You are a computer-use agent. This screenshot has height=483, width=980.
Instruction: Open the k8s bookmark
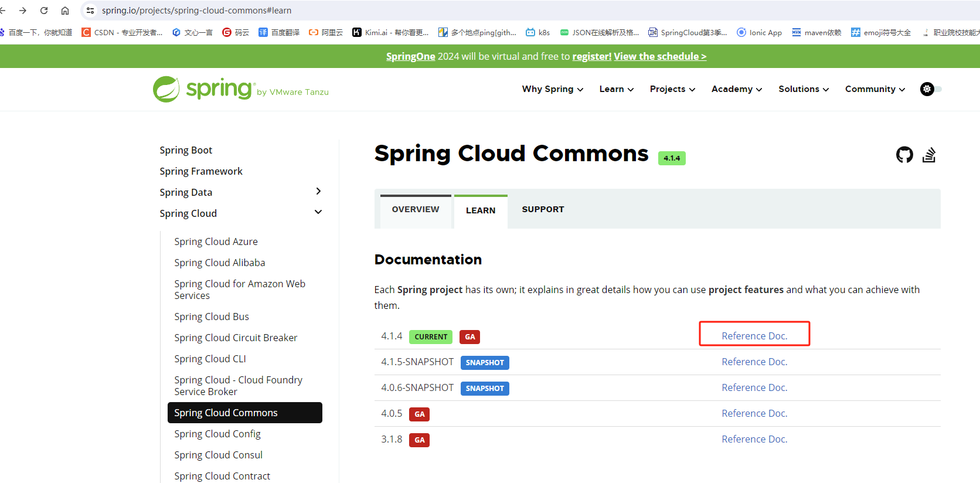click(x=538, y=32)
